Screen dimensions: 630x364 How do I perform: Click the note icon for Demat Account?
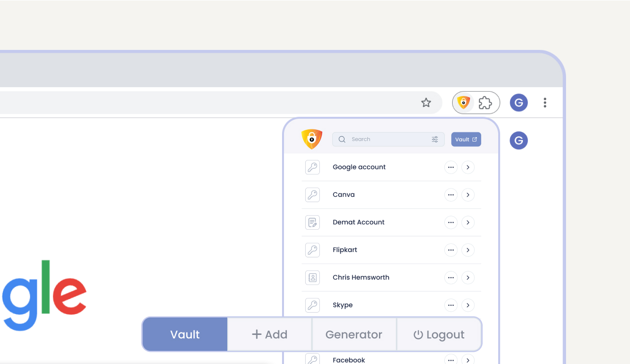(x=313, y=222)
